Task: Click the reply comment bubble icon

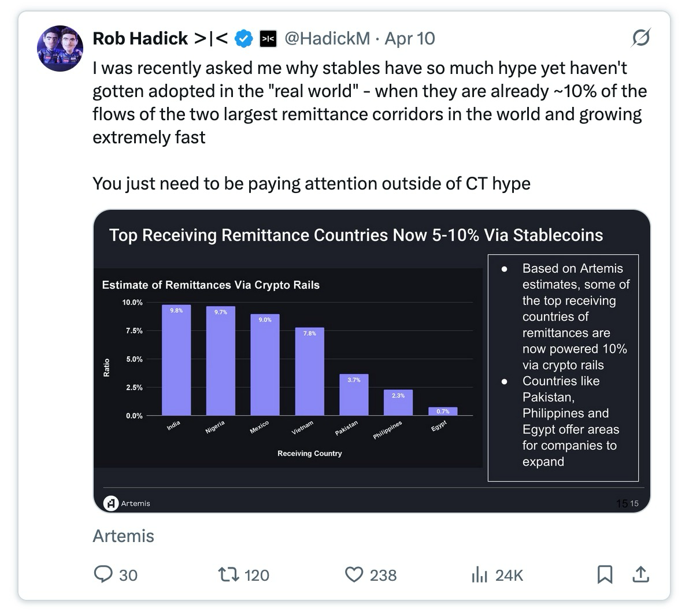Action: coord(103,574)
